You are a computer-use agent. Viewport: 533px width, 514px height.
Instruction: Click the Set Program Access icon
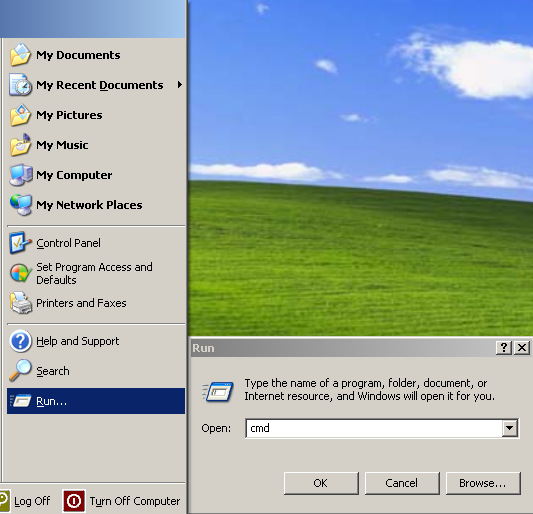(20, 273)
